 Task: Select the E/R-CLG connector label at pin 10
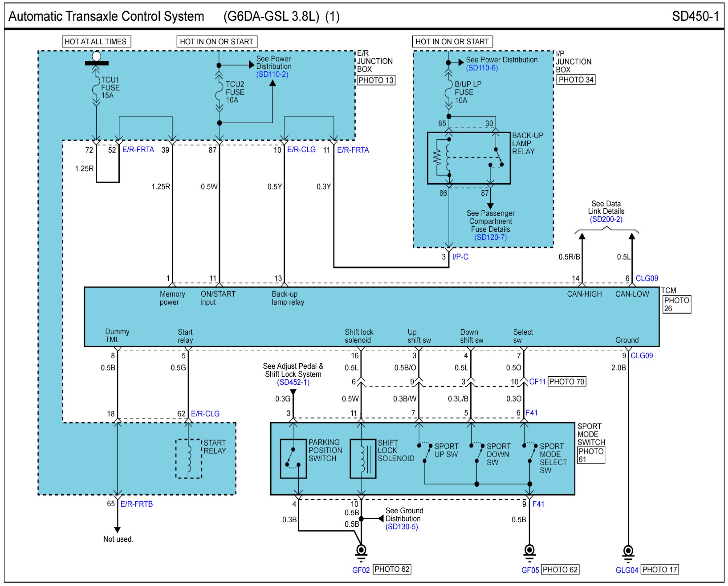tap(301, 150)
